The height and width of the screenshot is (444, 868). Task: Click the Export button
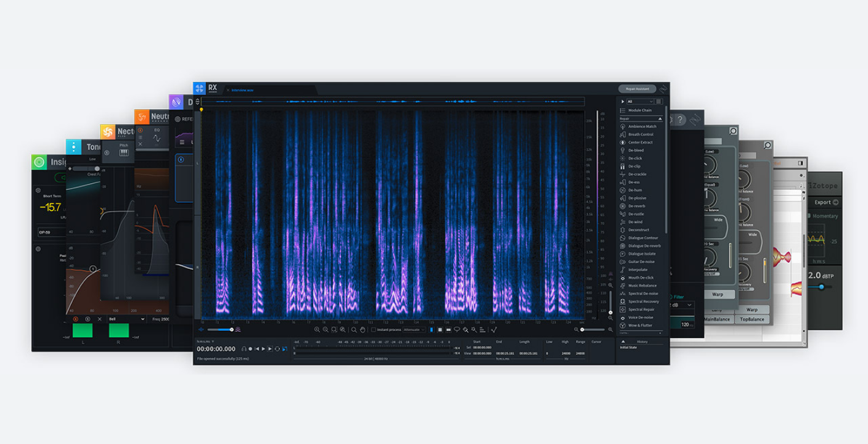pyautogui.click(x=826, y=202)
